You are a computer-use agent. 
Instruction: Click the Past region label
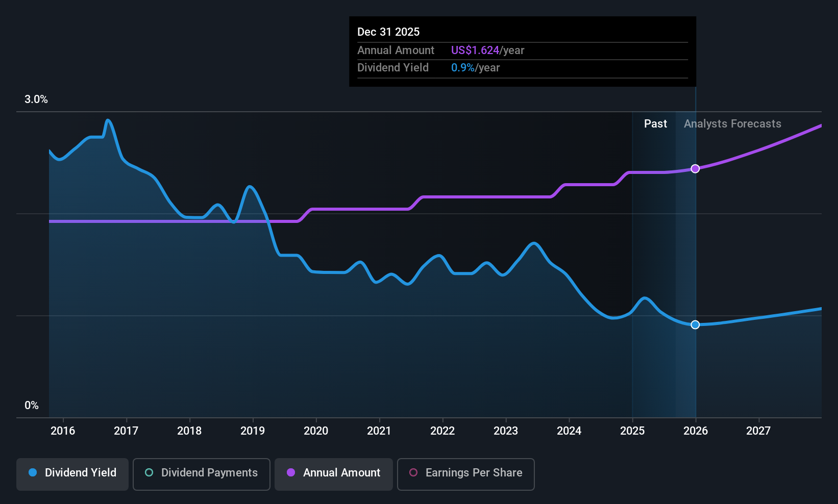655,124
